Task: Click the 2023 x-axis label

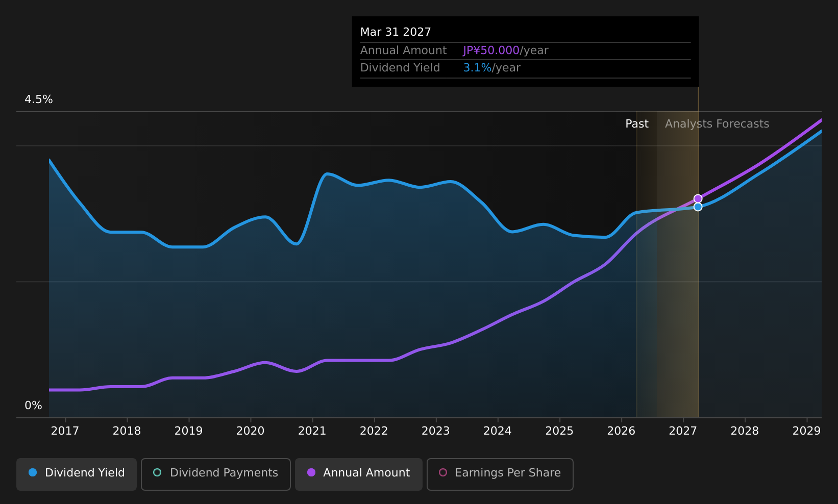Action: pyautogui.click(x=435, y=431)
